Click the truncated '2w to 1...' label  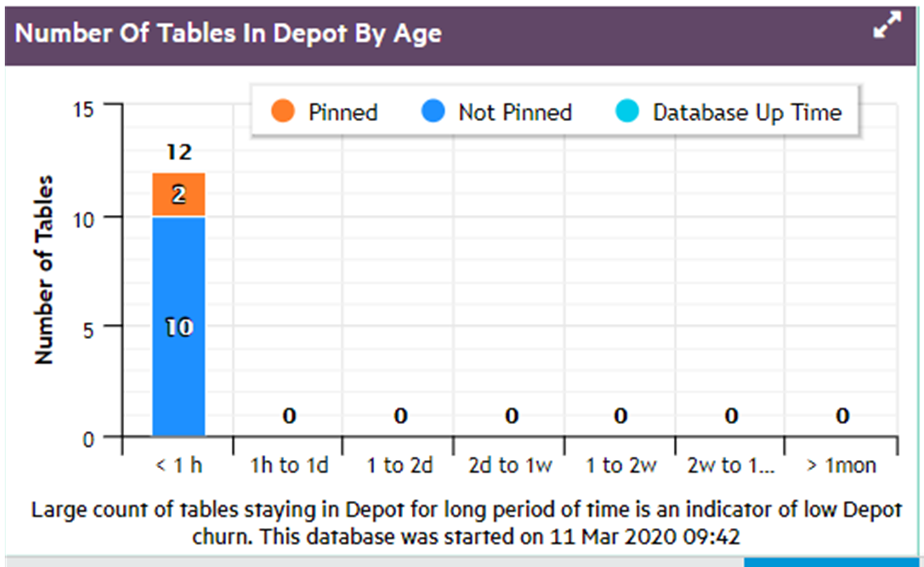(x=731, y=465)
